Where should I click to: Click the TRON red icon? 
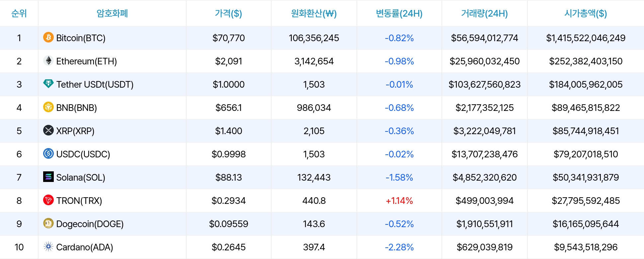48,200
